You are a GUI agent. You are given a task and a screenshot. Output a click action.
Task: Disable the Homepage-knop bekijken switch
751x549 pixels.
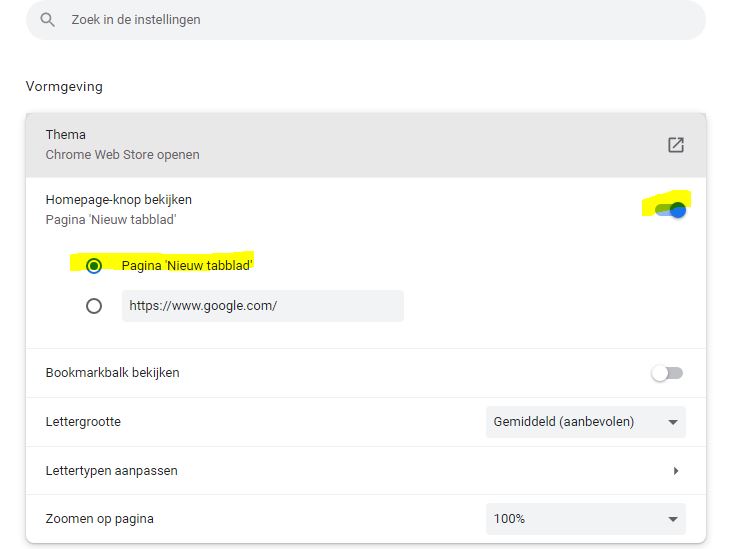point(670,209)
